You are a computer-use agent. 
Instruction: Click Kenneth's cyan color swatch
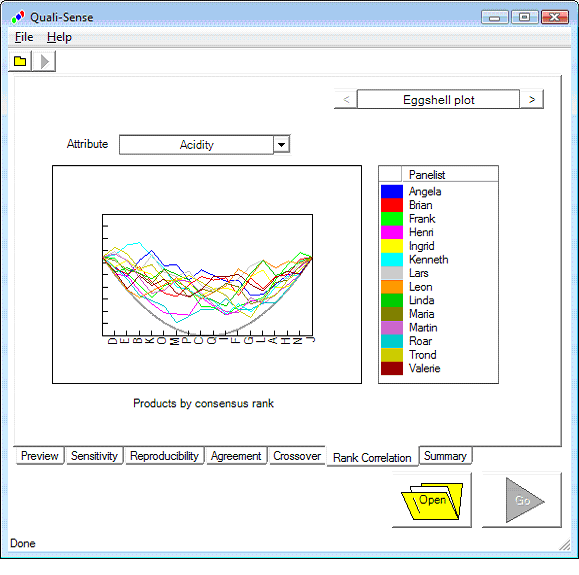pos(391,259)
